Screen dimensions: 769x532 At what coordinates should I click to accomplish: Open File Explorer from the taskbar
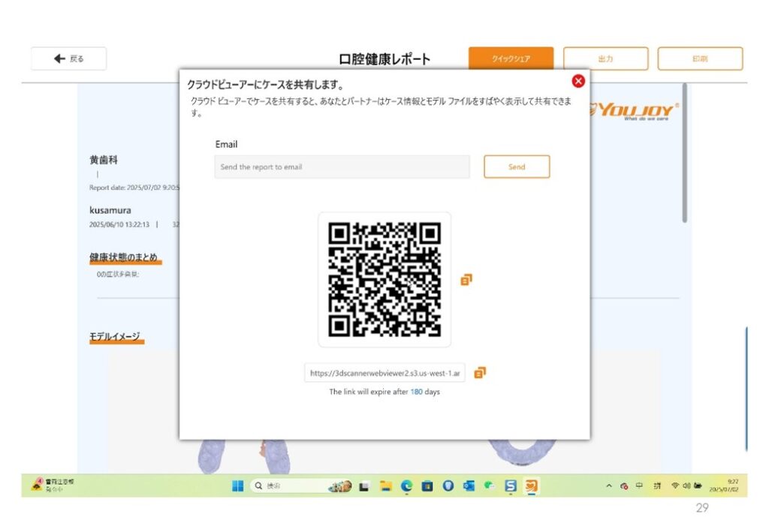(x=385, y=486)
